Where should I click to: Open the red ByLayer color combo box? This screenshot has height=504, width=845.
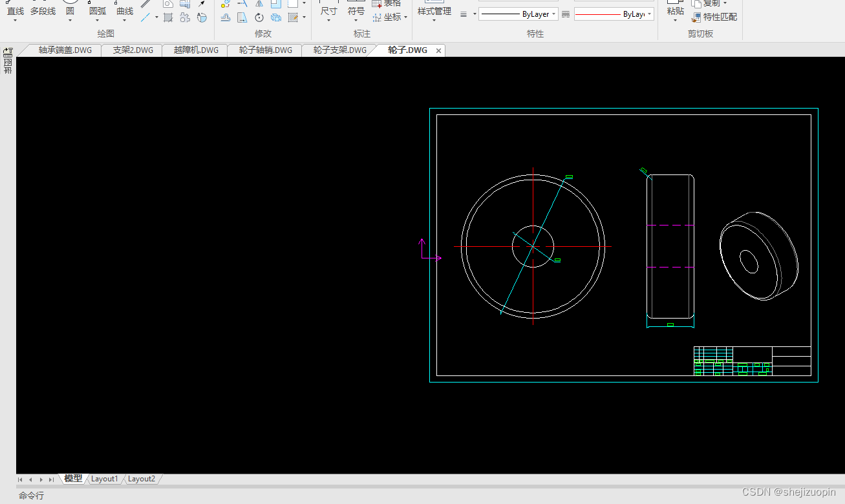[614, 14]
